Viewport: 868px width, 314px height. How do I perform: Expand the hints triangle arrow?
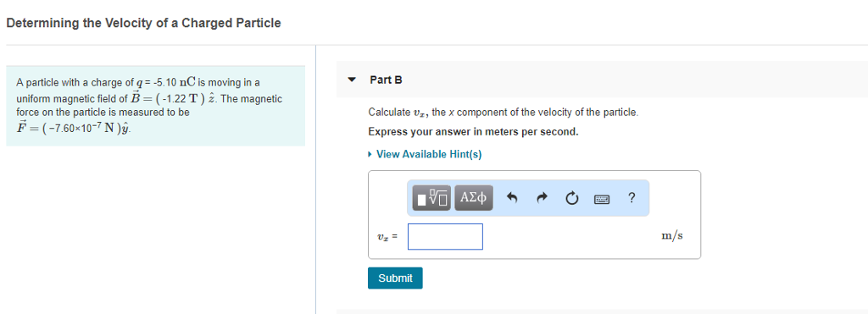tap(370, 154)
